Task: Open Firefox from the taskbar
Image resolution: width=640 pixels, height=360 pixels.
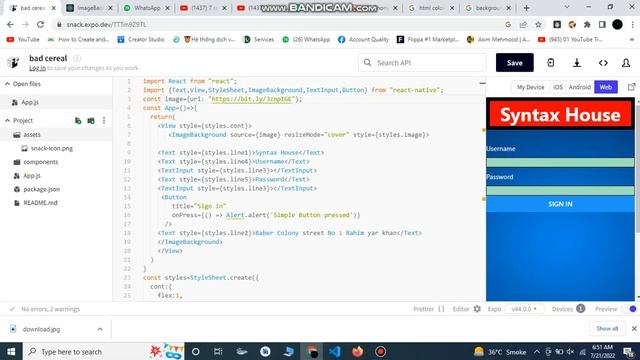Action: pyautogui.click(x=358, y=351)
